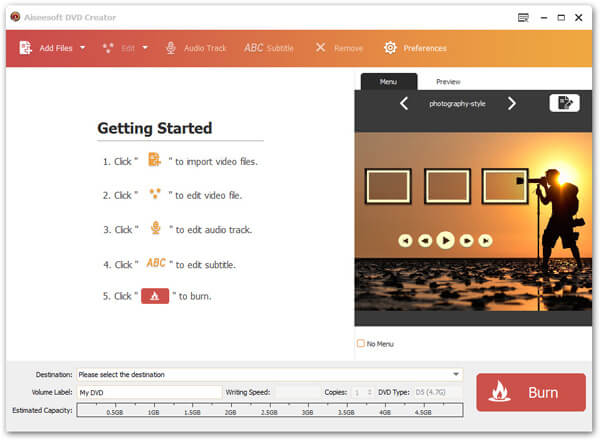The width and height of the screenshot is (600, 440).
Task: Maximize the DVD Creator window
Action: click(x=561, y=18)
